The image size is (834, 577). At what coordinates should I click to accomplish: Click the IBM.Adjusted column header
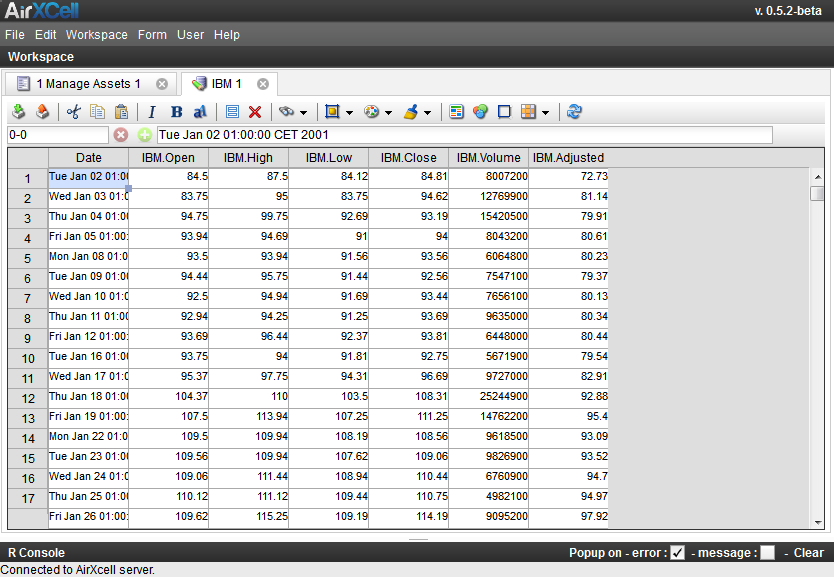pyautogui.click(x=569, y=158)
